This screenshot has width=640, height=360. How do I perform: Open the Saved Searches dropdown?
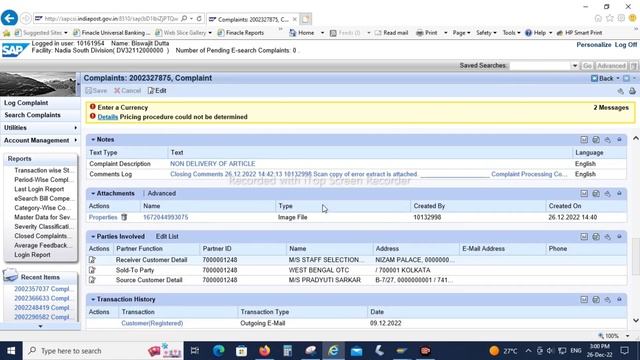(575, 66)
